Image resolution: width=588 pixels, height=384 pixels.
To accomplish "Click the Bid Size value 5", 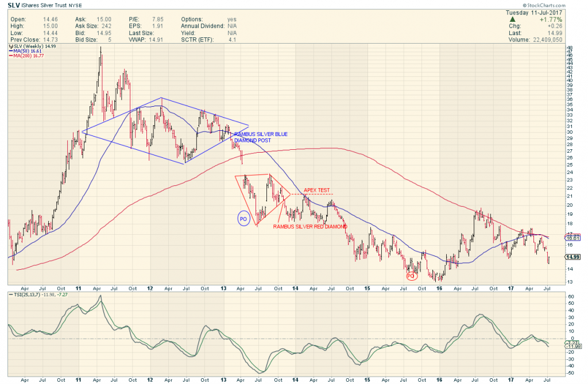I will click(x=110, y=40).
